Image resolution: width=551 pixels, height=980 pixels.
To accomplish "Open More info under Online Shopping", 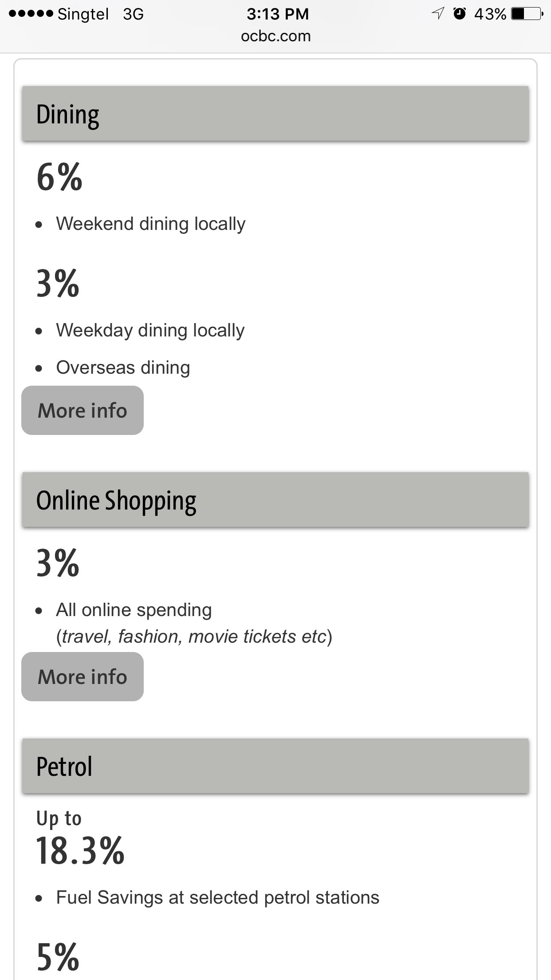I will (x=83, y=676).
